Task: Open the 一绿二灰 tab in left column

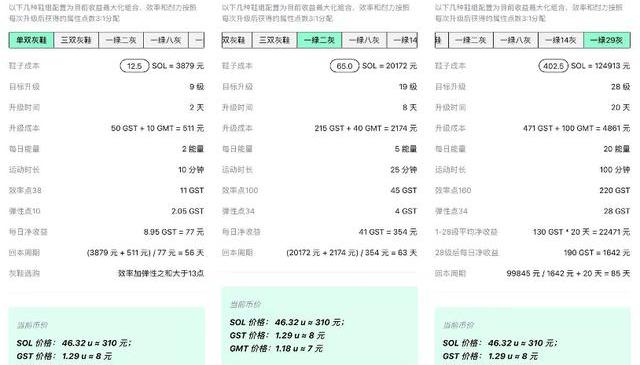Action: tap(121, 40)
